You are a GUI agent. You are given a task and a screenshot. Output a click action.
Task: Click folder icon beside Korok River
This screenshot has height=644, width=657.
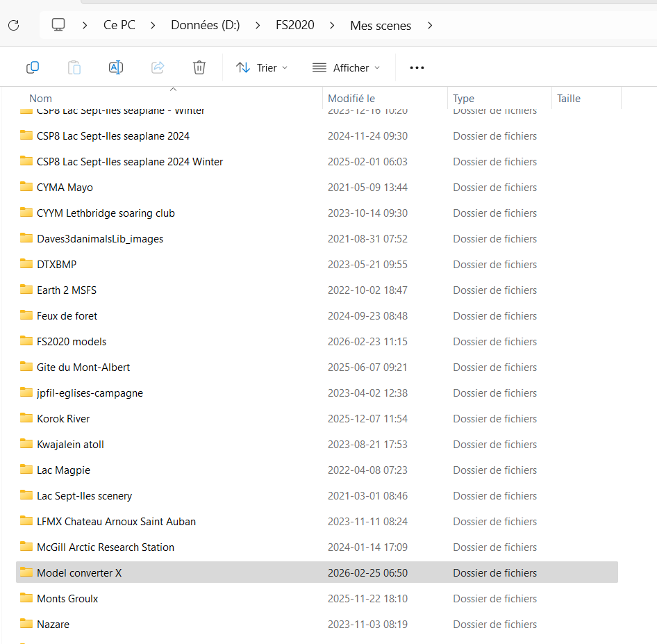click(x=26, y=418)
